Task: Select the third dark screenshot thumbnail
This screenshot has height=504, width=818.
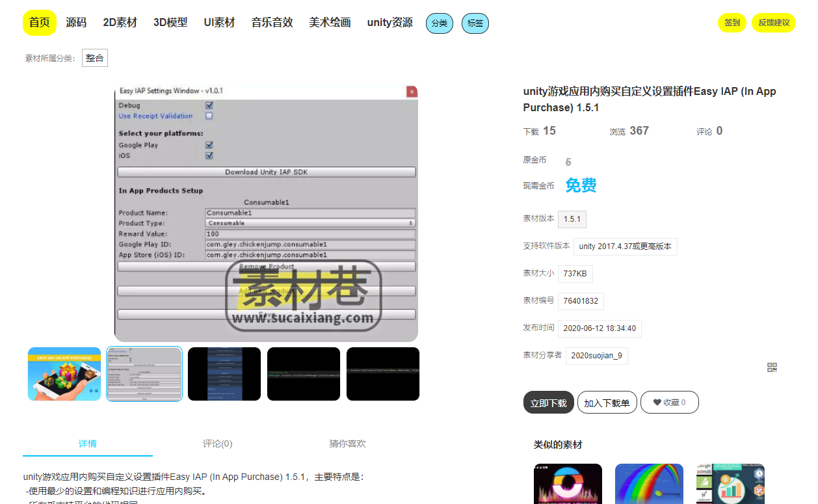Action: (224, 374)
